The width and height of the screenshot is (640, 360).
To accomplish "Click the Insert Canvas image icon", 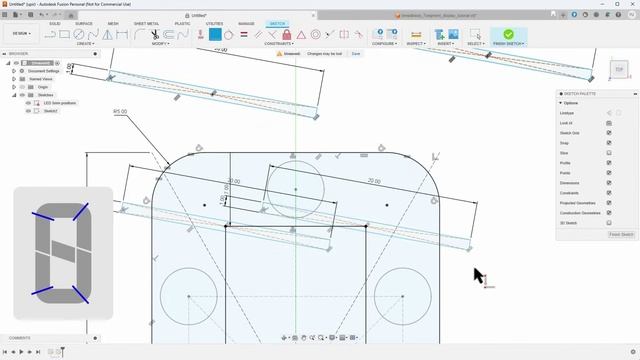I will (453, 35).
